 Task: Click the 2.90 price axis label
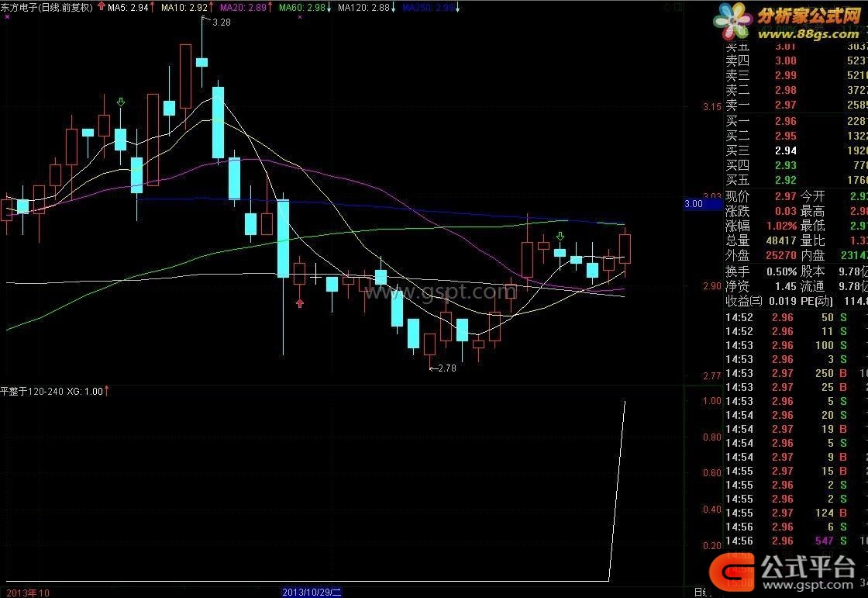712,286
